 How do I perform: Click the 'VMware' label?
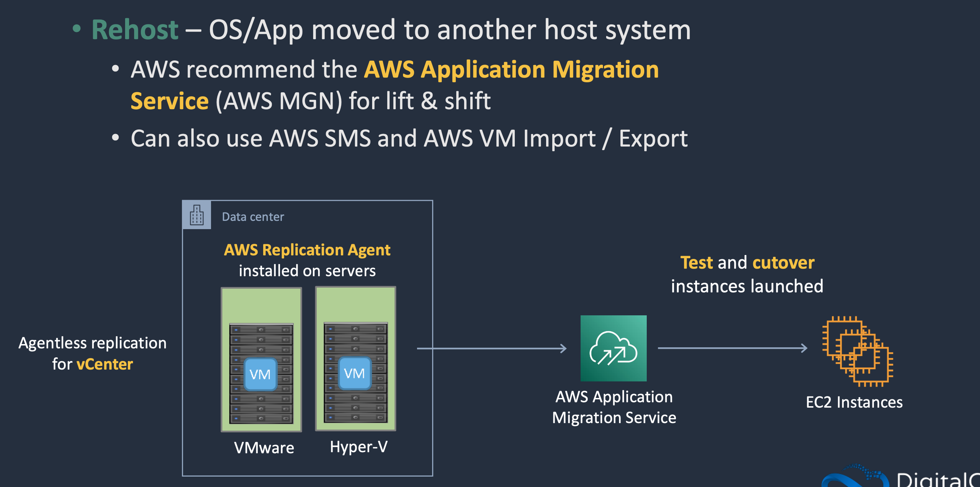[x=264, y=447]
